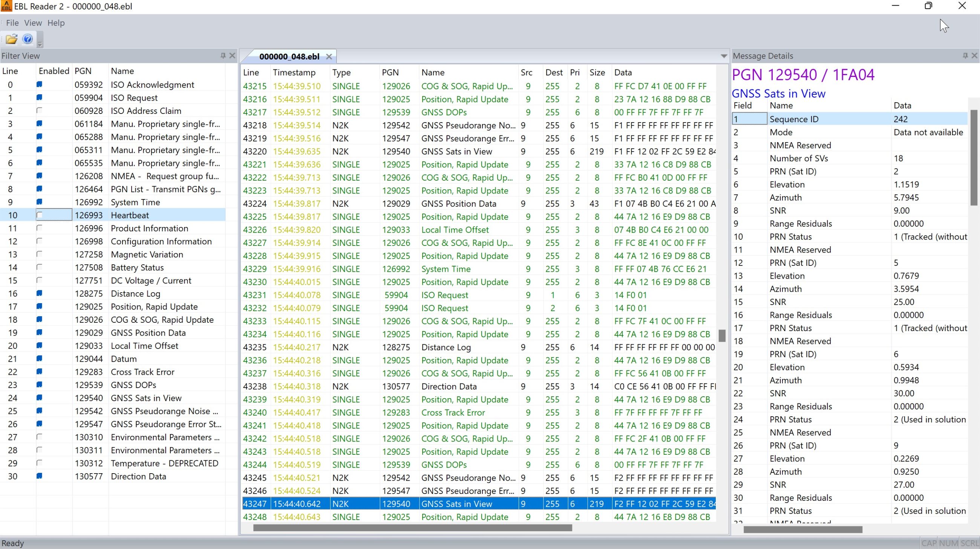Toggle the ISO Address Claim filter checkbox
Viewport: 980px width, 549px height.
pyautogui.click(x=39, y=111)
